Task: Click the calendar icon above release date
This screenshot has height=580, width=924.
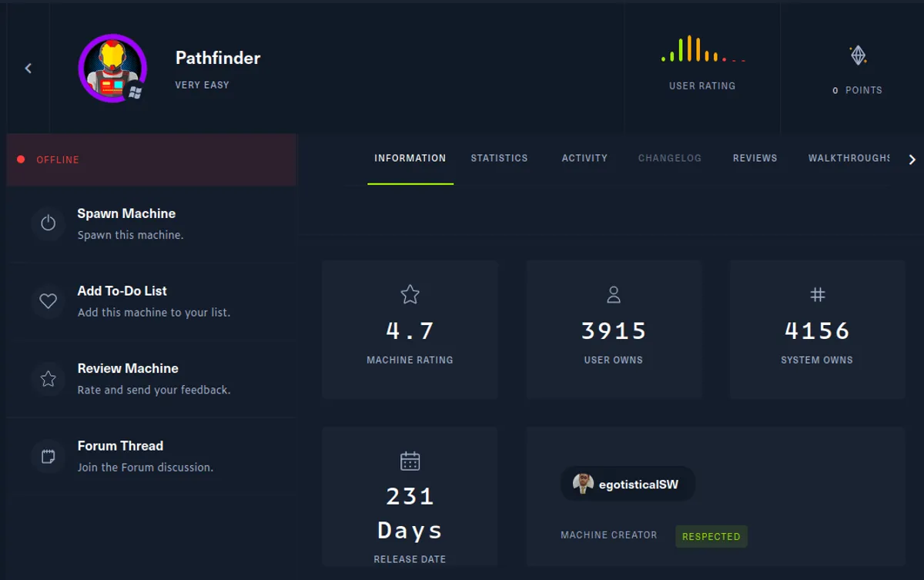Action: [x=410, y=460]
